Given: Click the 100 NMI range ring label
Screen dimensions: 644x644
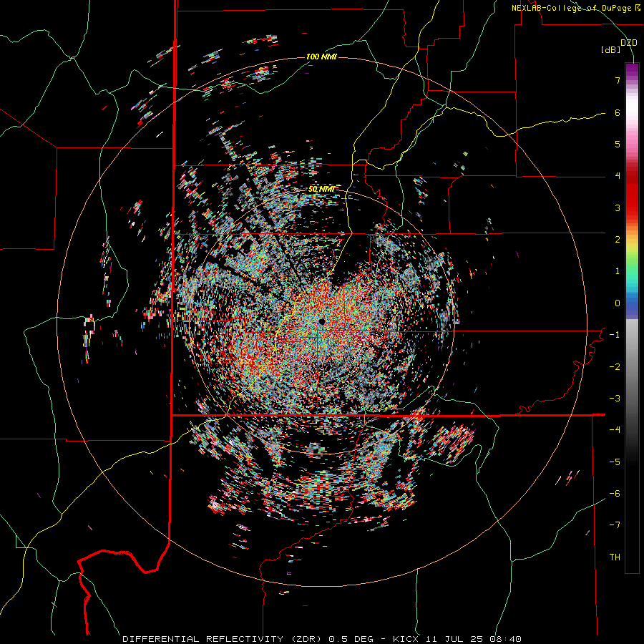Looking at the screenshot, I should (321, 57).
